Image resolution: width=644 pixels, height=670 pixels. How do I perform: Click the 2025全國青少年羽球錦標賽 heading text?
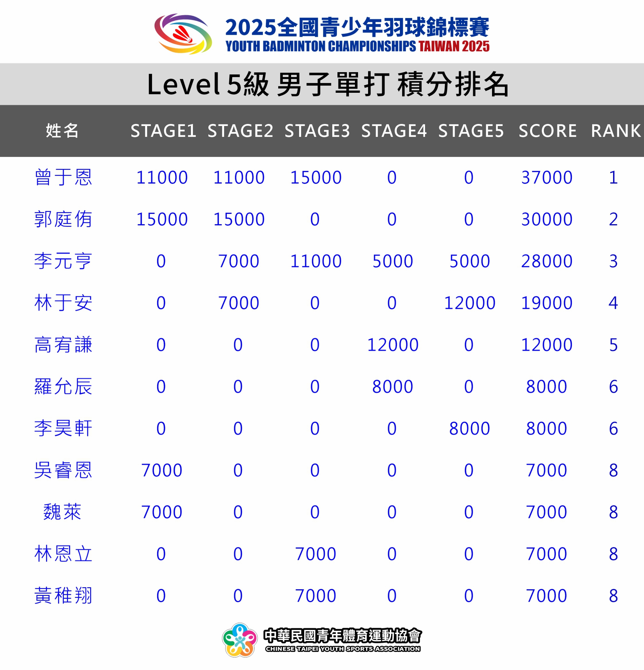point(357,27)
